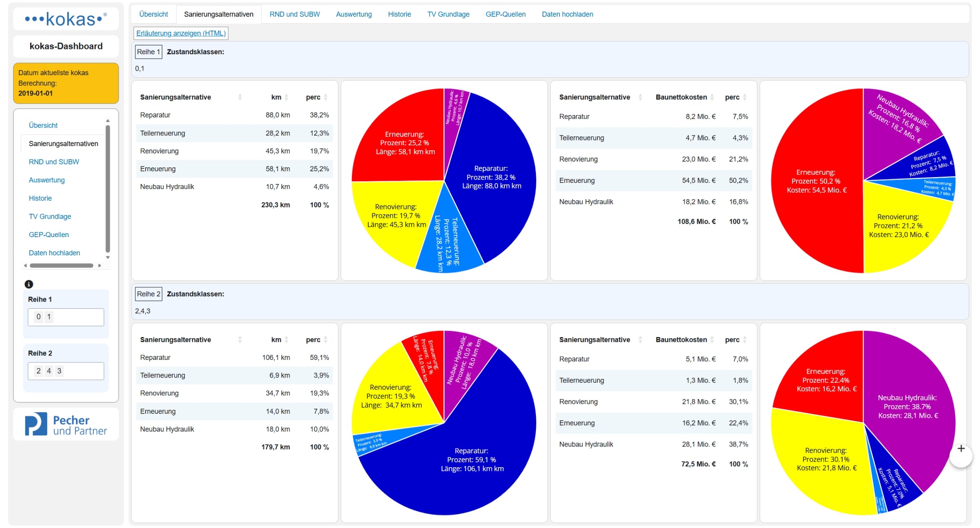The height and width of the screenshot is (528, 980).
Task: Open Historie in the sidebar
Action: (x=40, y=198)
